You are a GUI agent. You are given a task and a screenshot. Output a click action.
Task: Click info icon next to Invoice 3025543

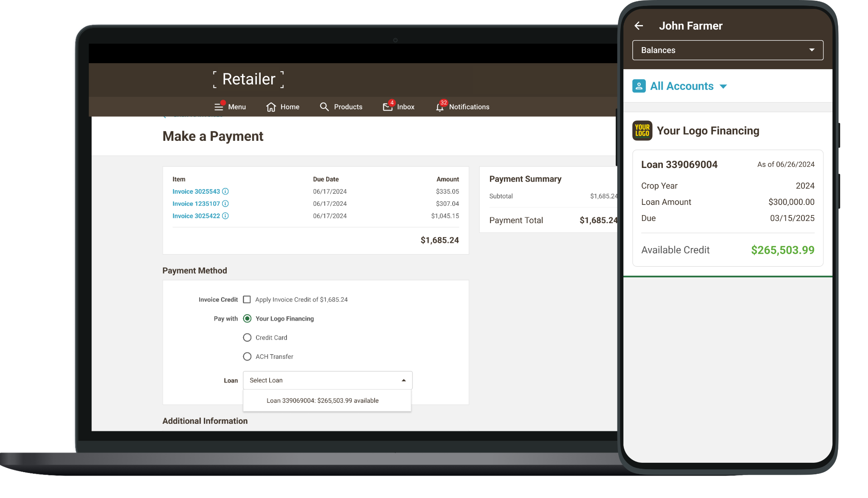pos(225,191)
